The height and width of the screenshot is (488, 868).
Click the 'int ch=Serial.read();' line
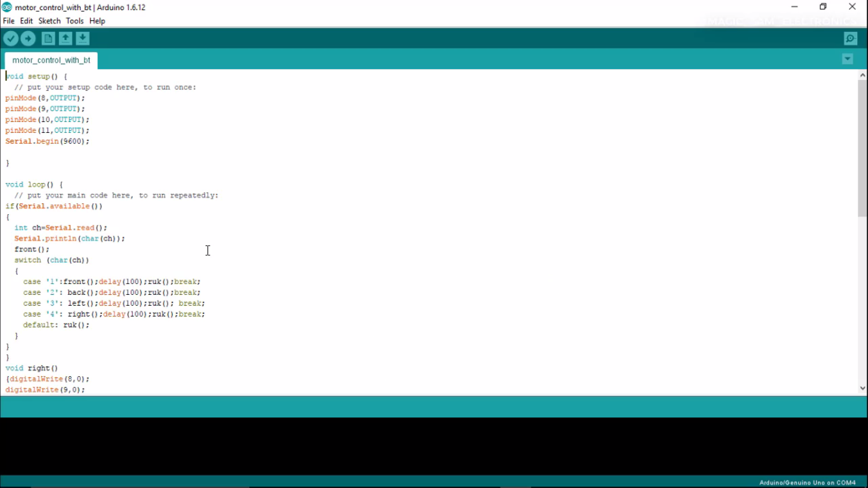click(61, 227)
